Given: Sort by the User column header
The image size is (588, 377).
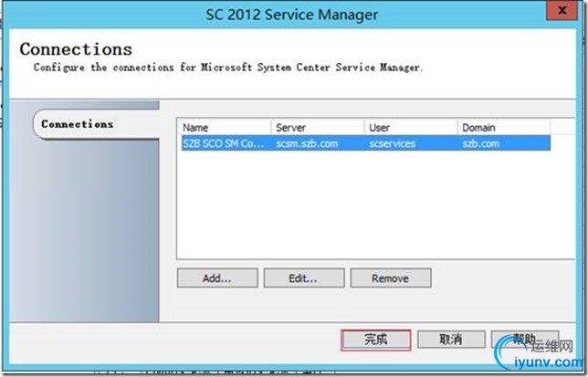Looking at the screenshot, I should point(411,128).
